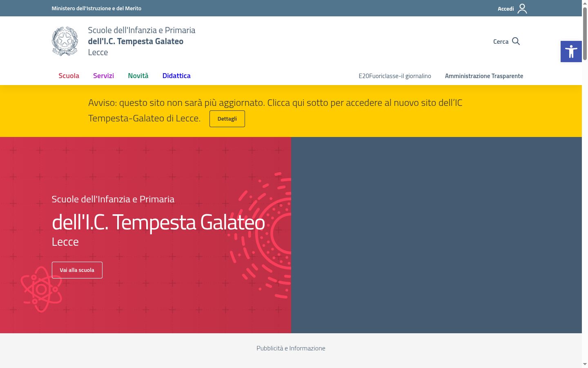Click the Dettagli button in yellow notice
This screenshot has height=368, width=588.
point(227,119)
